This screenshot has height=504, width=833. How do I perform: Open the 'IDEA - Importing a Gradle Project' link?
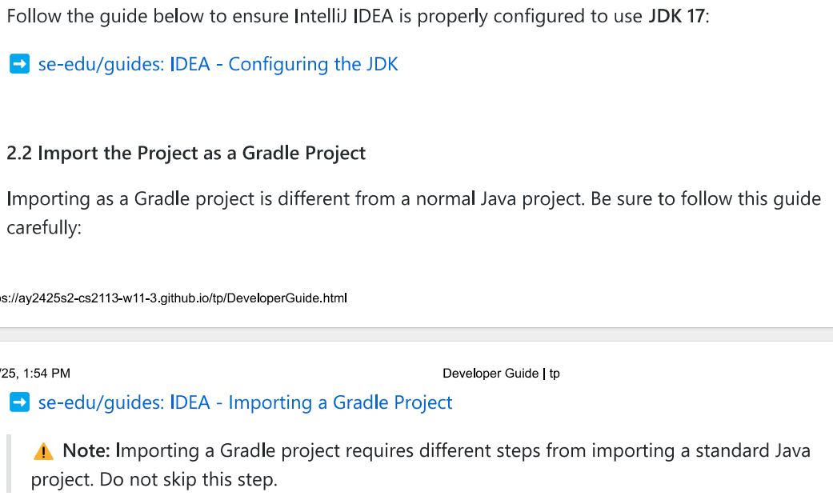click(x=245, y=402)
